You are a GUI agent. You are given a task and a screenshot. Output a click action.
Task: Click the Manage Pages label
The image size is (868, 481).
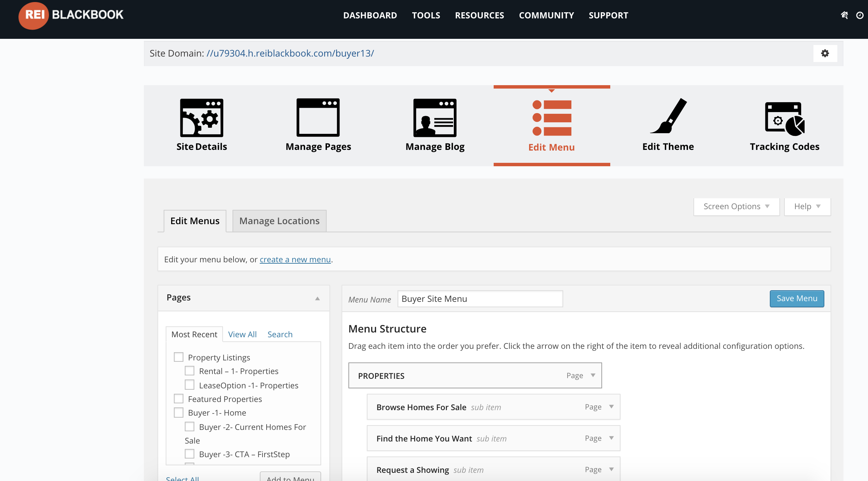[x=318, y=146]
